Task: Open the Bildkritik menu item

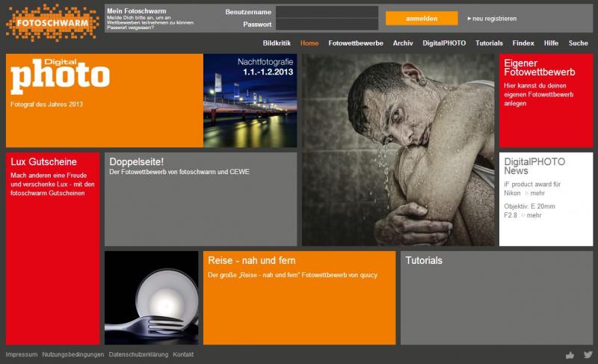Action: click(277, 43)
